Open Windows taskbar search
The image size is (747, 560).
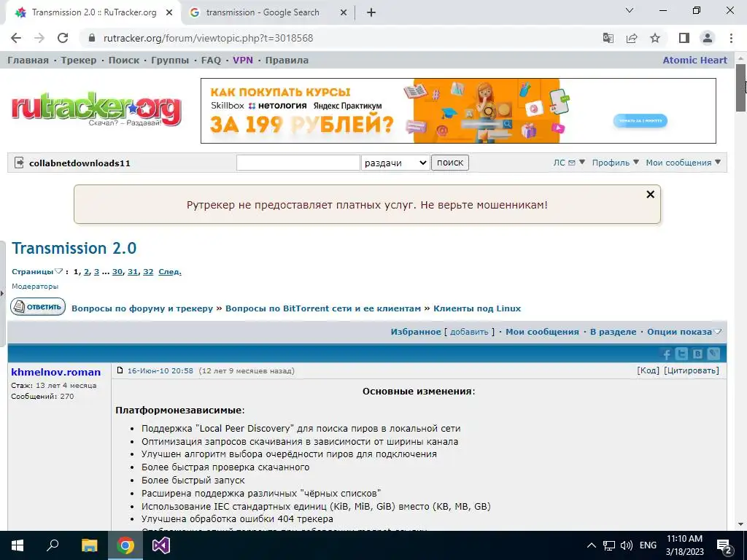tap(53, 545)
